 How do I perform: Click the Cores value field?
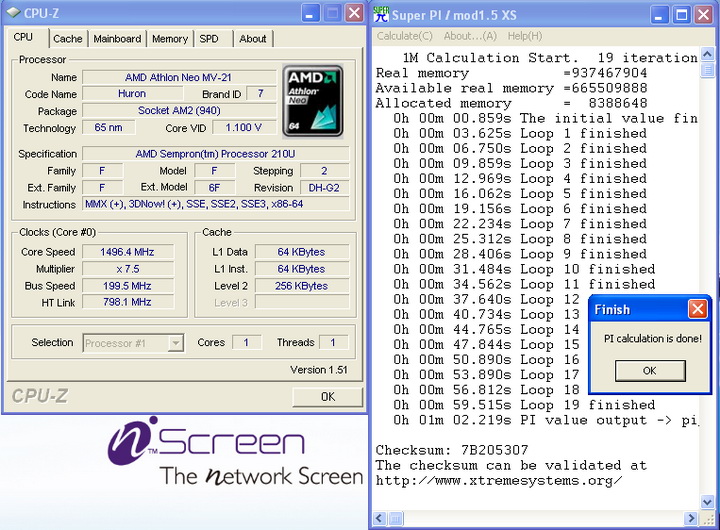click(x=247, y=343)
